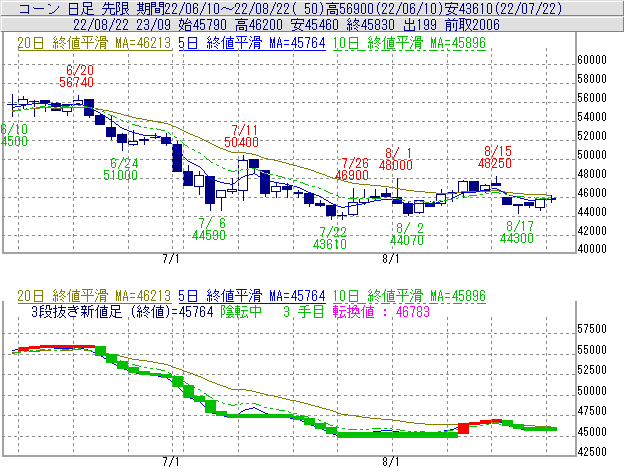
Task: Click the 57500 lower chart axis label
Action: (x=592, y=329)
